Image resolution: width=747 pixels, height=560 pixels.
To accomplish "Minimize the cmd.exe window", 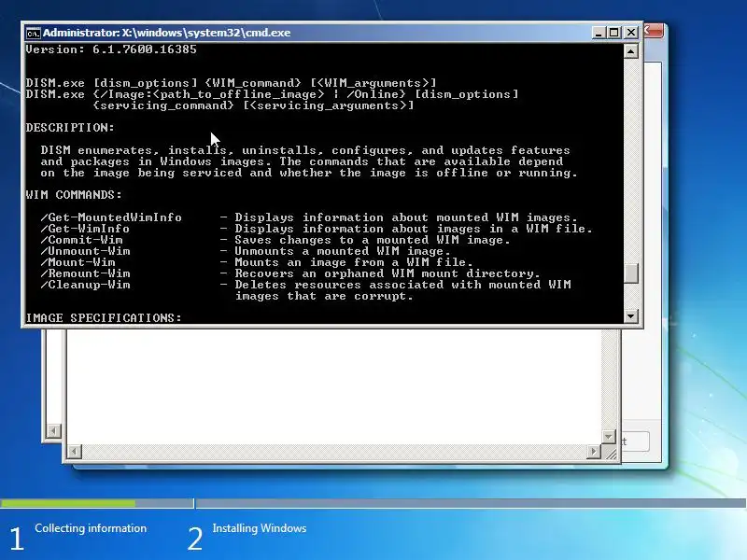I will tap(599, 33).
